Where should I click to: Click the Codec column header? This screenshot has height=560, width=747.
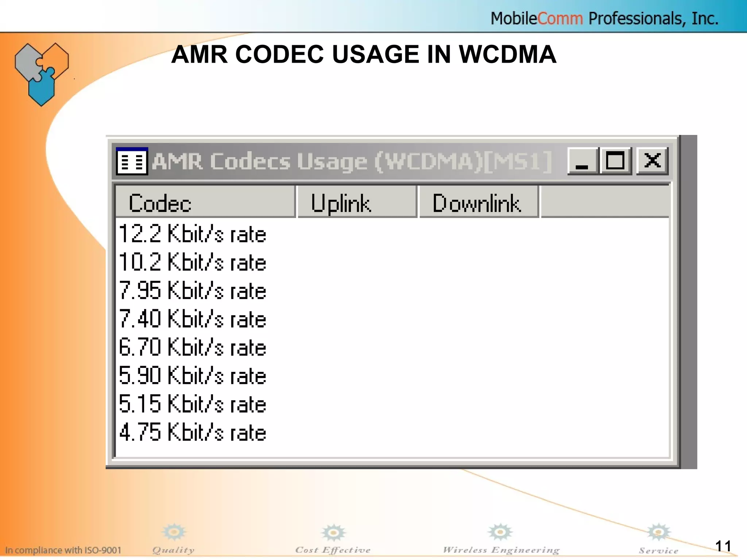(x=205, y=202)
